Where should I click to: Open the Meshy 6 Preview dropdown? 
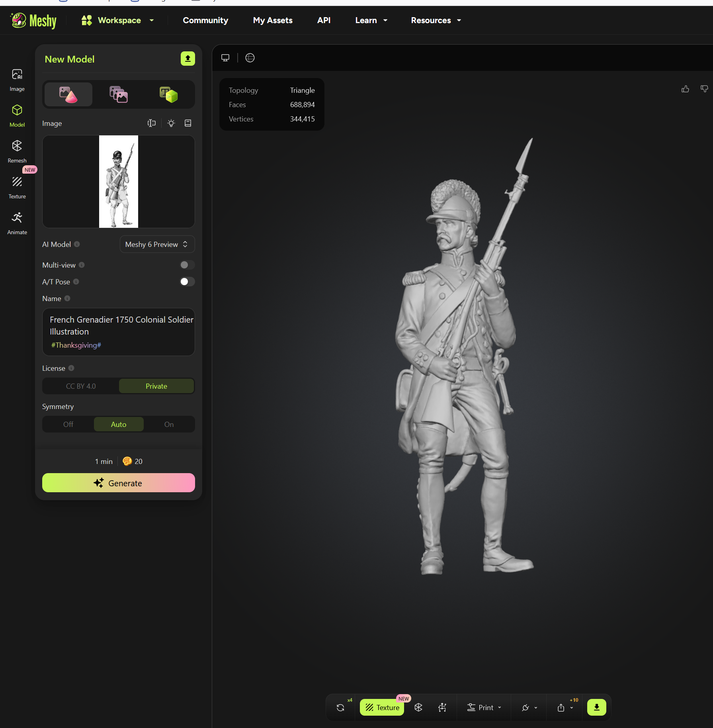point(157,244)
